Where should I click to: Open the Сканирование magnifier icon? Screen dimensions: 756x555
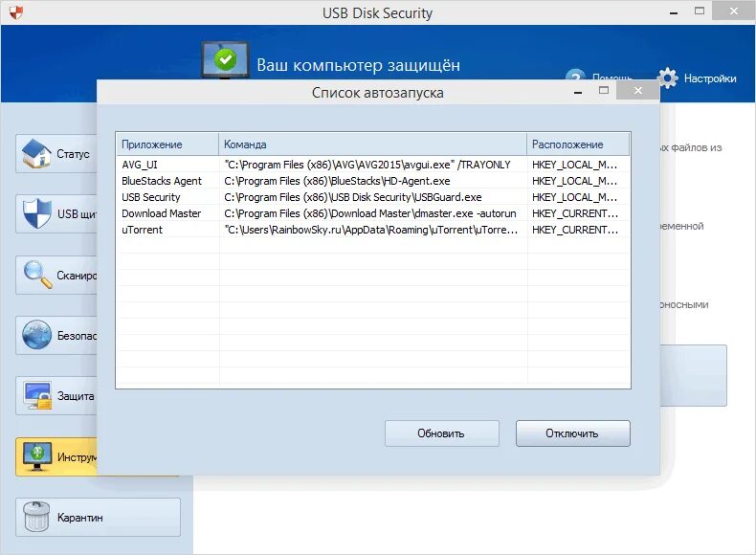click(37, 275)
